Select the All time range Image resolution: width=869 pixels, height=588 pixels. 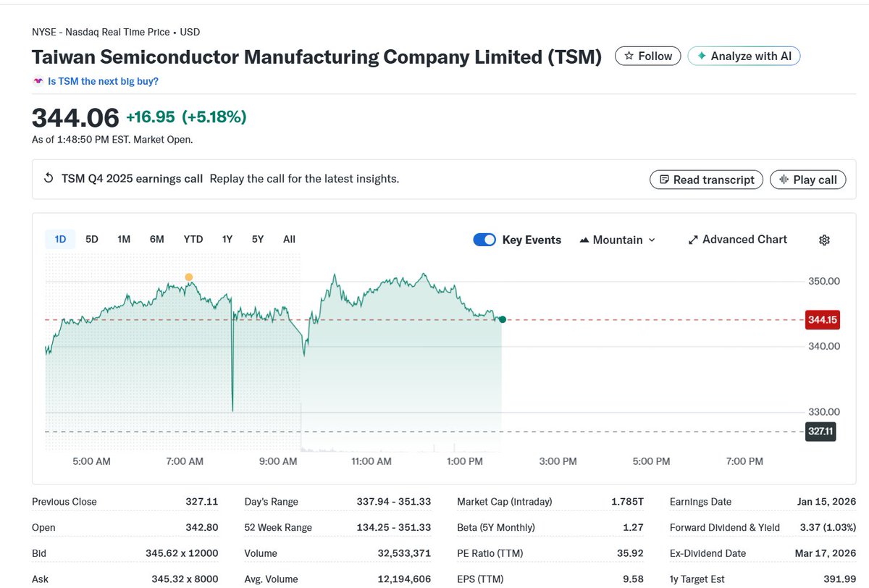(x=289, y=239)
